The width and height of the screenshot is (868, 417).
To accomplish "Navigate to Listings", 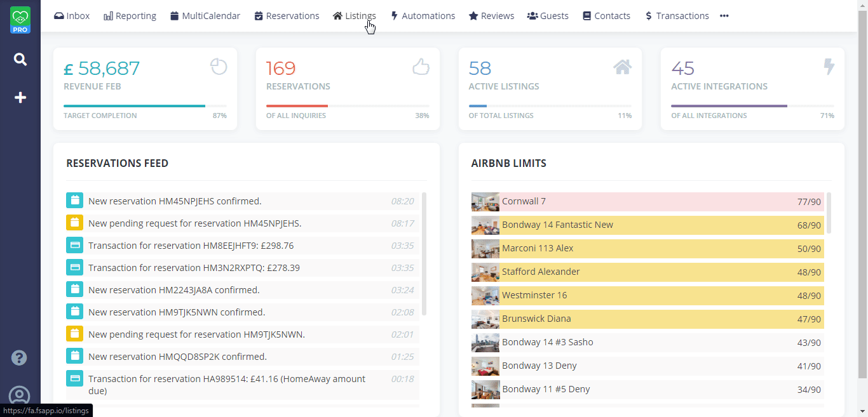I will pos(355,16).
